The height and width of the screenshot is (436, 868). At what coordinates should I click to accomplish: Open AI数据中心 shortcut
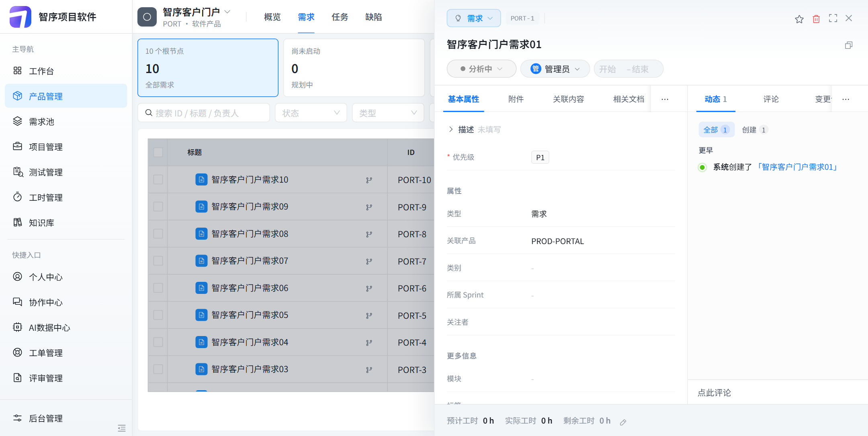pos(66,328)
